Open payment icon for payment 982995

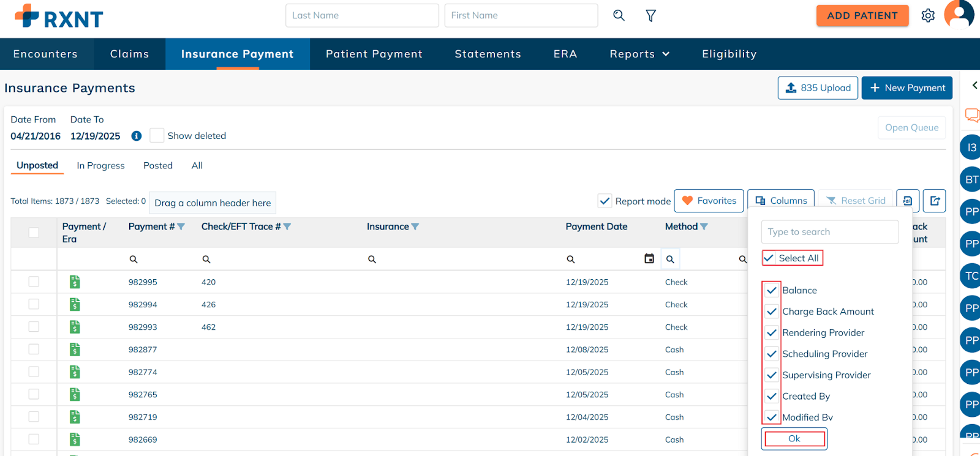[x=75, y=282]
